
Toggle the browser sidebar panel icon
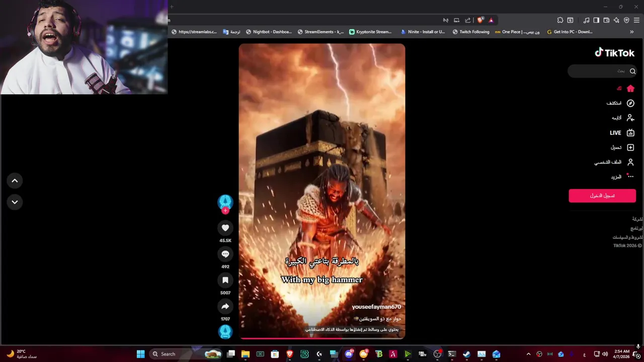(x=596, y=20)
